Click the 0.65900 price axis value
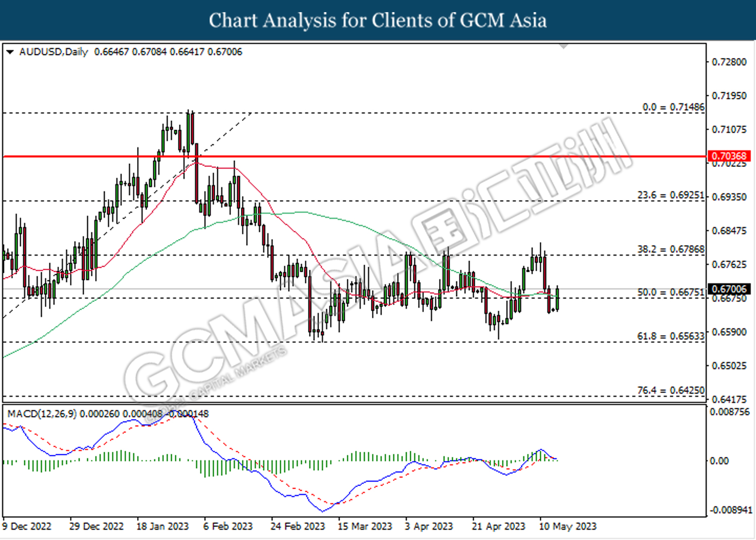This screenshot has width=756, height=540. (729, 332)
